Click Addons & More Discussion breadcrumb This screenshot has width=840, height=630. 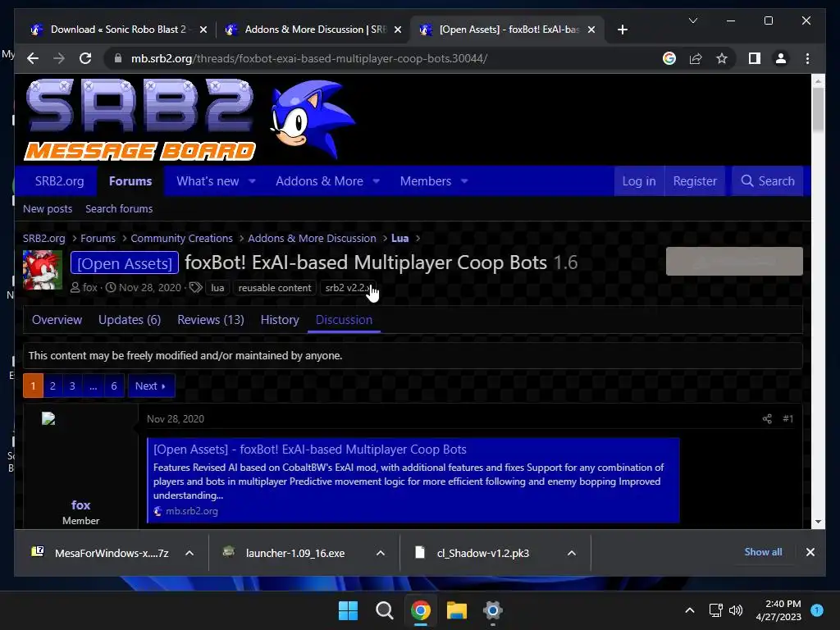(x=312, y=239)
